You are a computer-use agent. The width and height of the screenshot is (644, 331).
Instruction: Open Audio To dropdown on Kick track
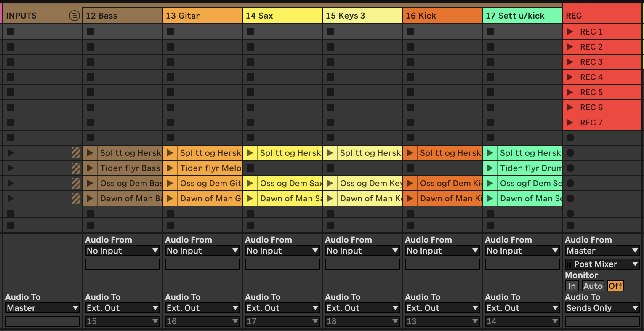442,308
